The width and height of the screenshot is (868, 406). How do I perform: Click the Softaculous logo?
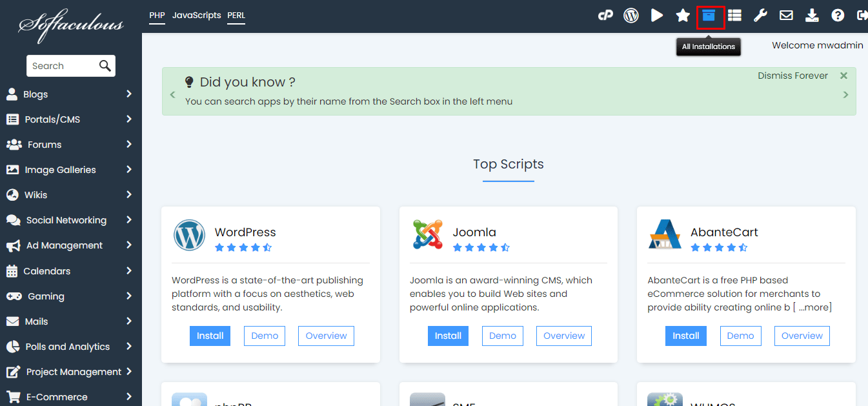click(71, 26)
